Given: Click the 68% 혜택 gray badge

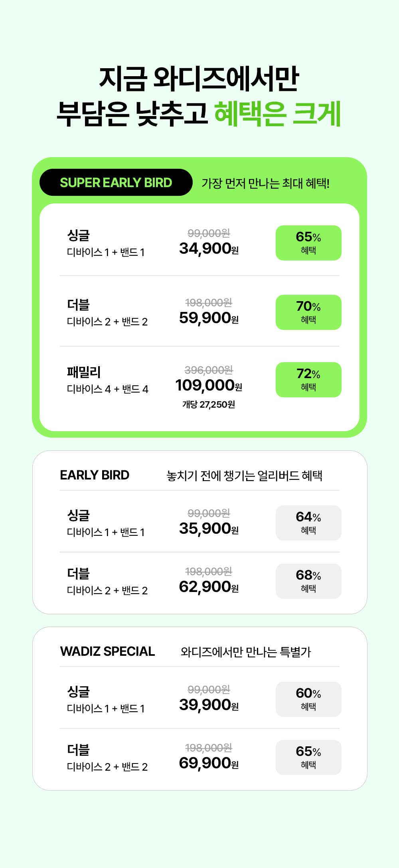Looking at the screenshot, I should (x=308, y=581).
